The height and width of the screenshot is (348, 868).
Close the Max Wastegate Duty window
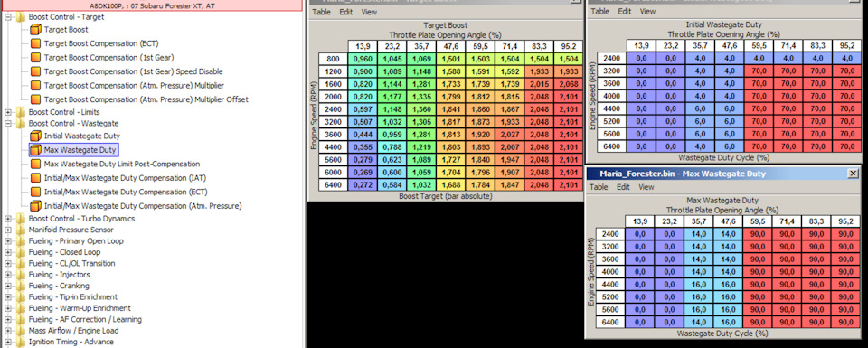(853, 174)
